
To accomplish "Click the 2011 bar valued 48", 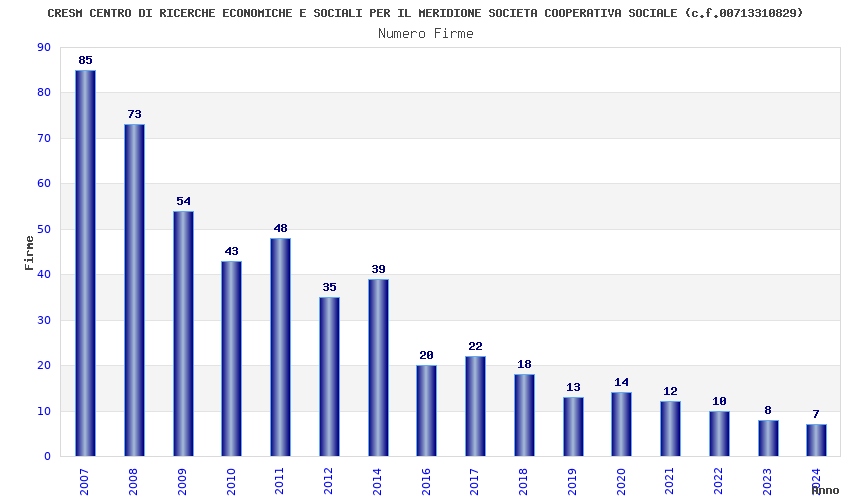I will point(280,347).
